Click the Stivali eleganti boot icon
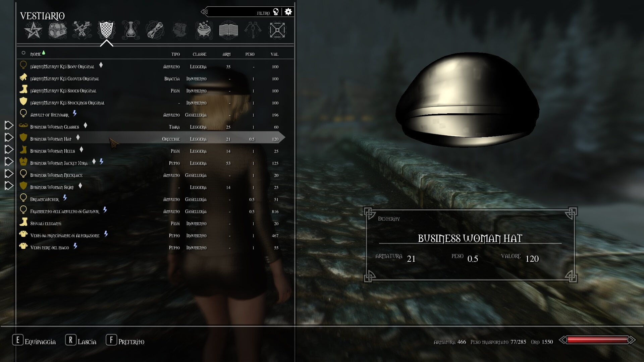 pos(23,222)
